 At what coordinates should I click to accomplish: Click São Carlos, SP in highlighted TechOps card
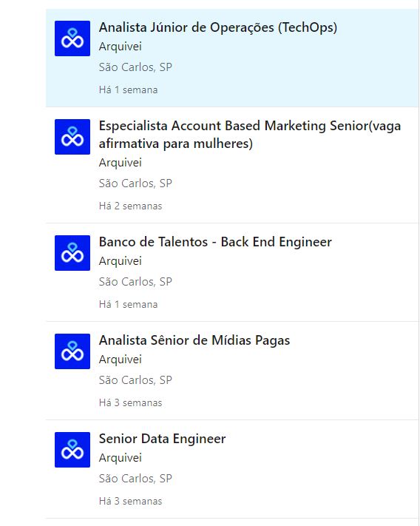point(135,67)
